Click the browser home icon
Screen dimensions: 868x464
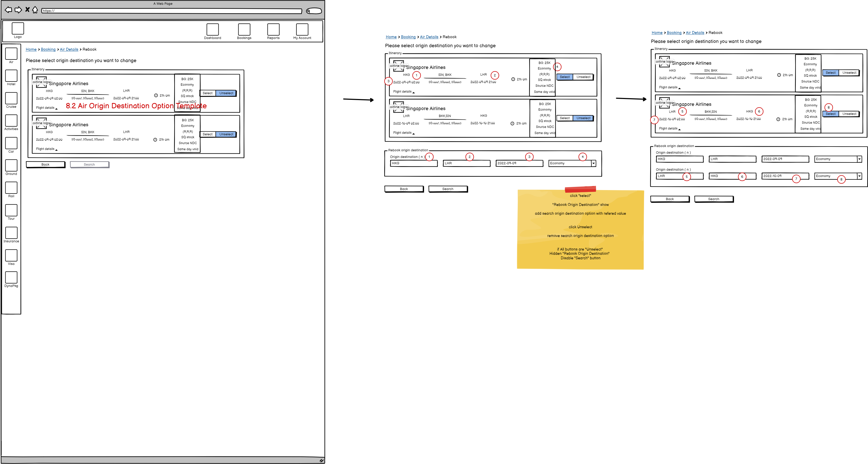35,10
